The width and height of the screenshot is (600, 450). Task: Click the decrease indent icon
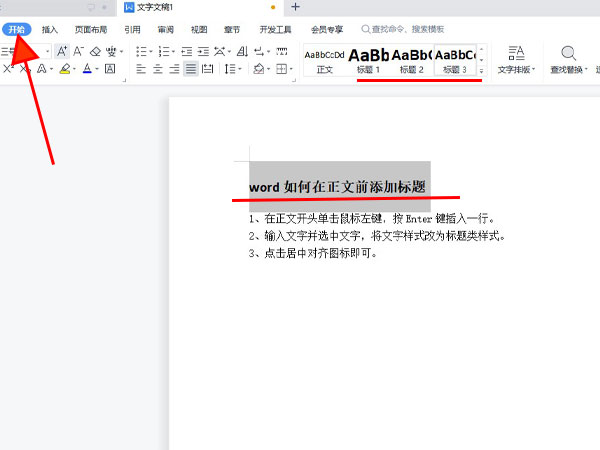pyautogui.click(x=186, y=51)
